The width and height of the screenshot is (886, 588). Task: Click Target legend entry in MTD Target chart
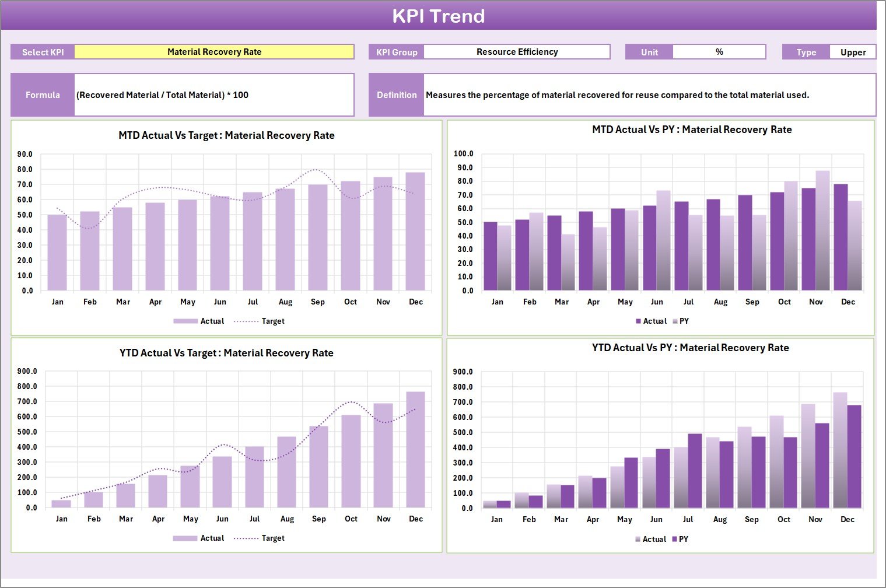pos(272,321)
